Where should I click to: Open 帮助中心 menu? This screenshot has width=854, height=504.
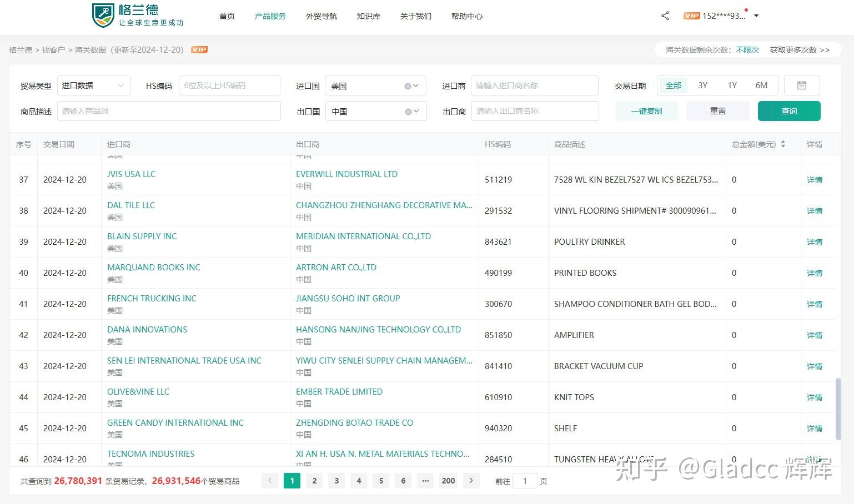[x=467, y=16]
